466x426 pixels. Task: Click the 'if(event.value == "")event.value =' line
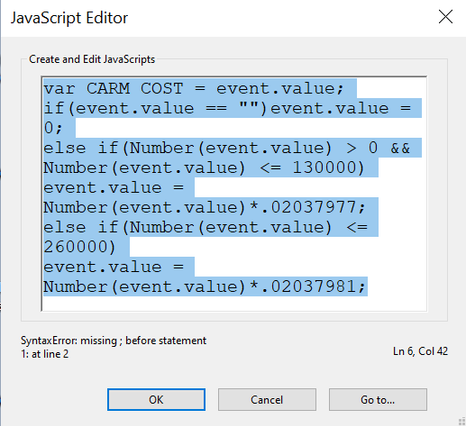click(x=227, y=108)
